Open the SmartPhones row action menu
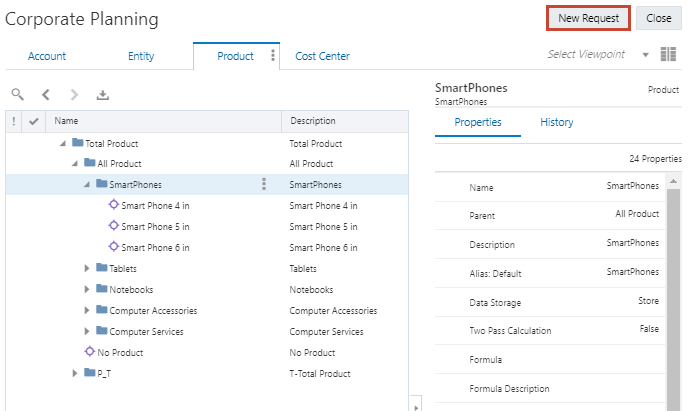Screen dimensions: 693x411 pyautogui.click(x=264, y=184)
